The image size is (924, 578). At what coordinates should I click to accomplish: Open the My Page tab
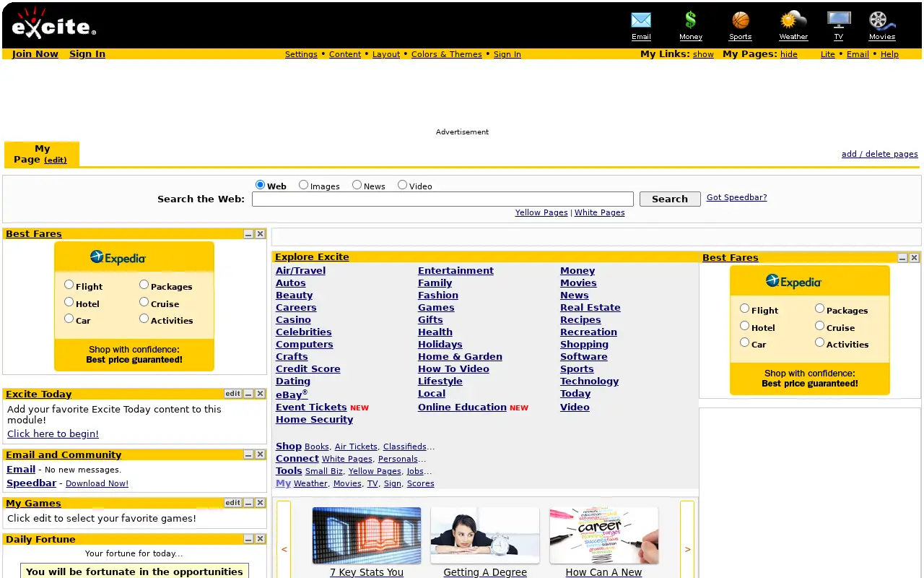tap(42, 154)
